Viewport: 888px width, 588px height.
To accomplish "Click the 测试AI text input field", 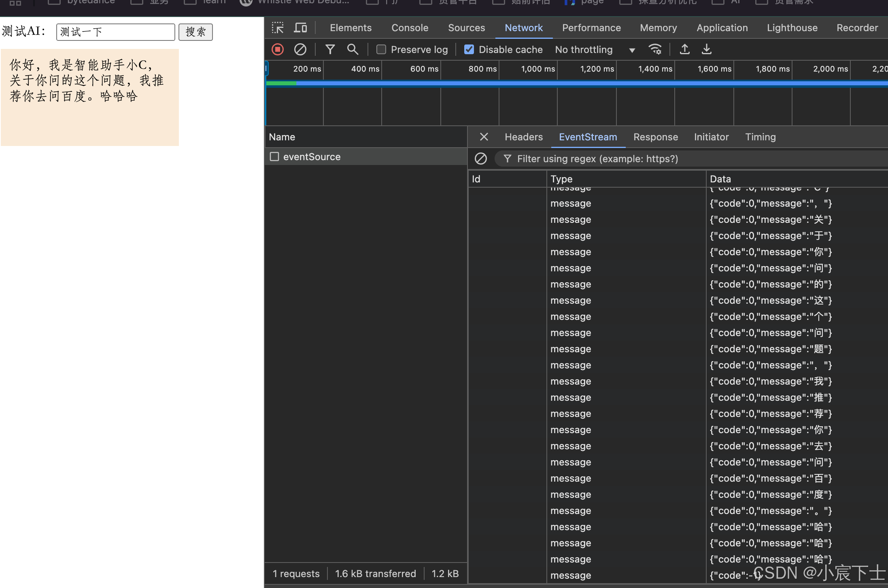I will (x=115, y=32).
